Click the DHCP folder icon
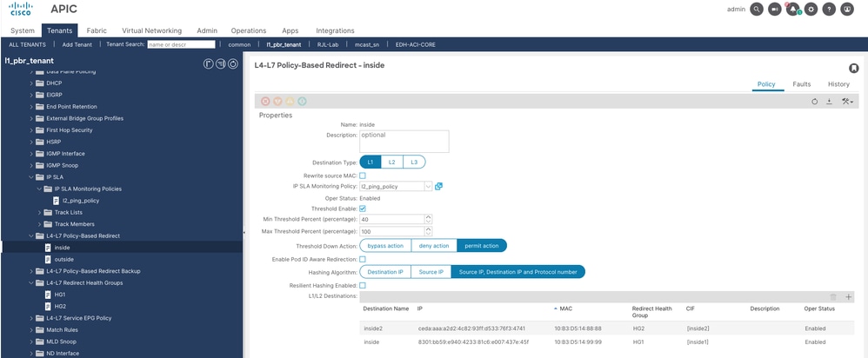Viewport: 868px width, 358px height. 39,83
